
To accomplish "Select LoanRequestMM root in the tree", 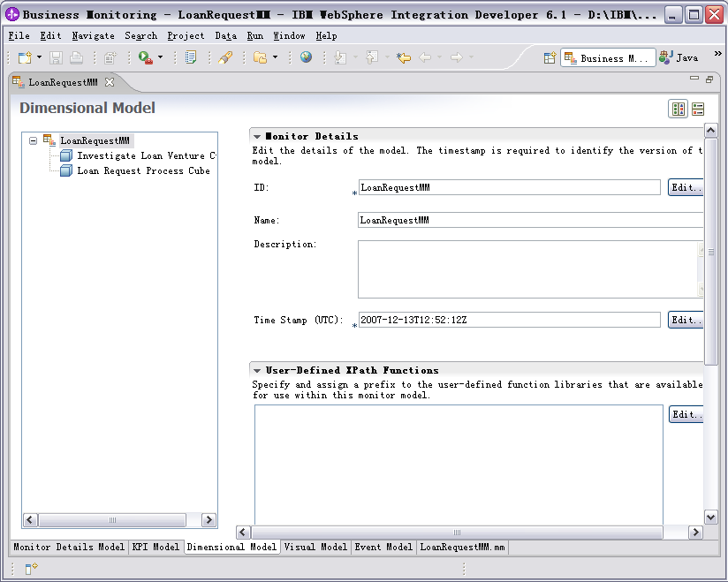I will click(x=95, y=140).
